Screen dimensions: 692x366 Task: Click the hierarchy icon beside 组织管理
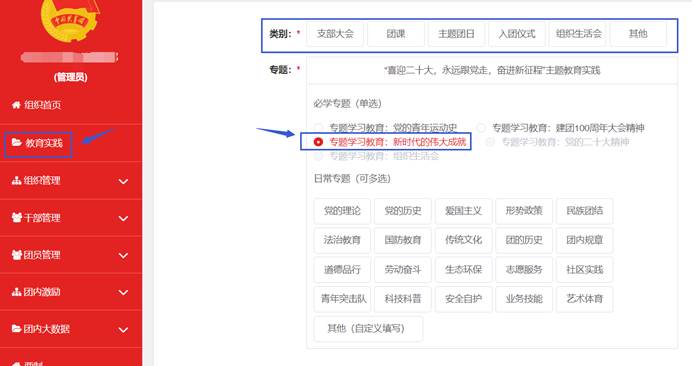pos(16,181)
